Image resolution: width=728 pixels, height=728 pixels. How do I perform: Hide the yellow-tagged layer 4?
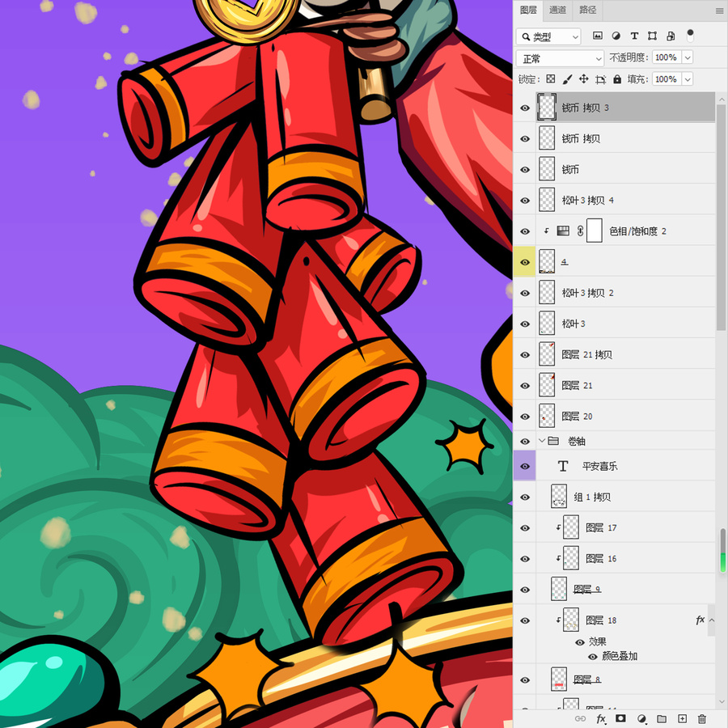pyautogui.click(x=525, y=262)
